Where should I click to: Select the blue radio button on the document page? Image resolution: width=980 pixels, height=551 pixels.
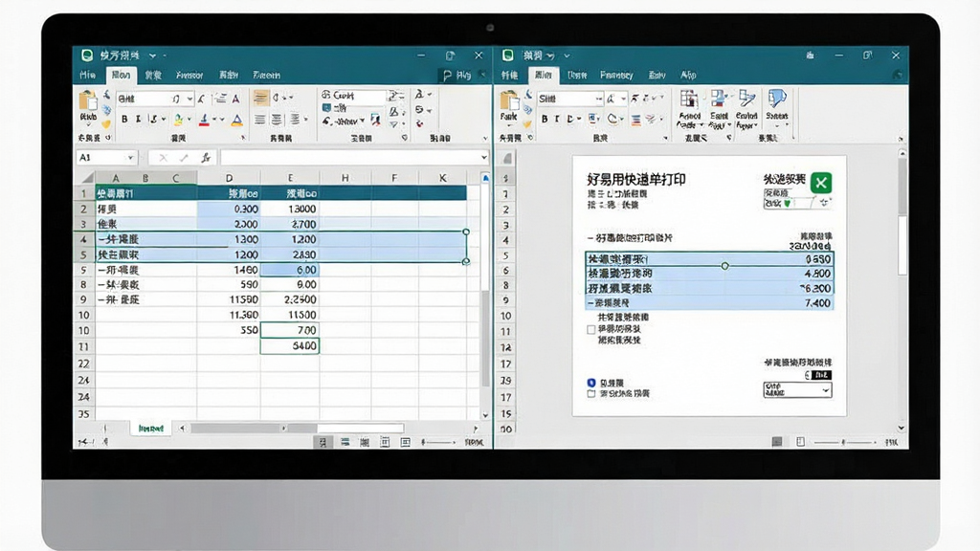click(x=591, y=383)
